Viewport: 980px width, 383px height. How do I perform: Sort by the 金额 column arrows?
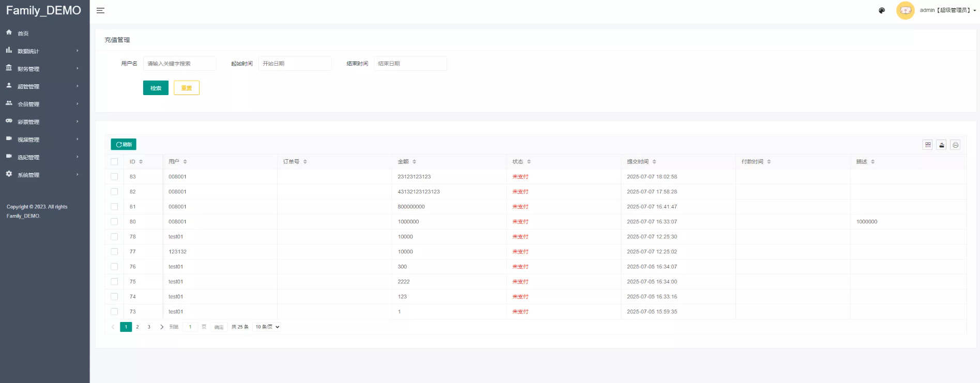pos(414,162)
